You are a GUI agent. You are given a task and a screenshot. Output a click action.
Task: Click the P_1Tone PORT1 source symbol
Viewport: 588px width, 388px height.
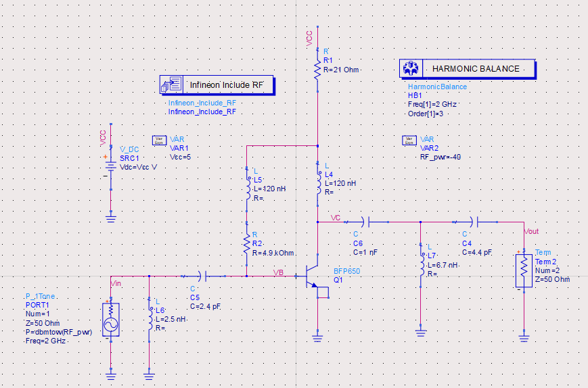111,319
